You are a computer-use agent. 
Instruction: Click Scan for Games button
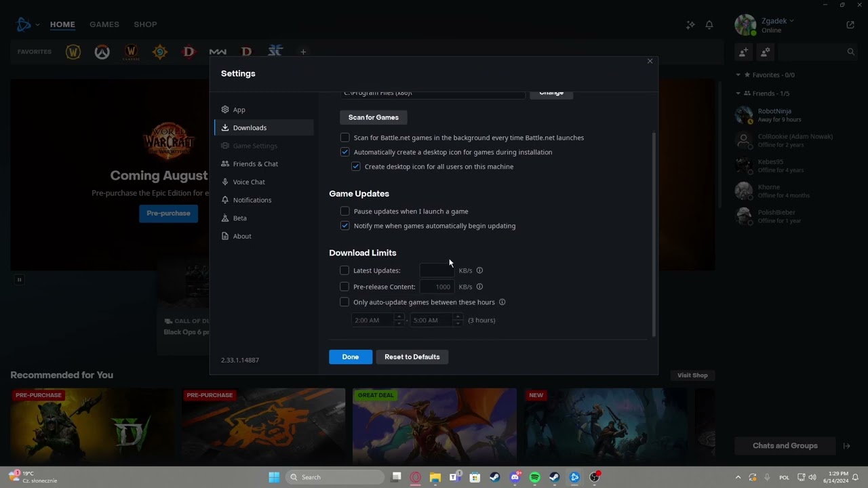(374, 117)
